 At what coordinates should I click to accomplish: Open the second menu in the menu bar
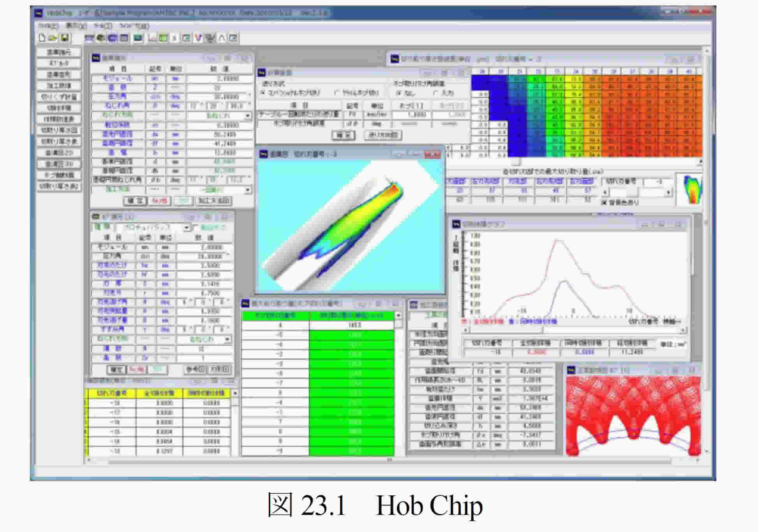point(76,26)
